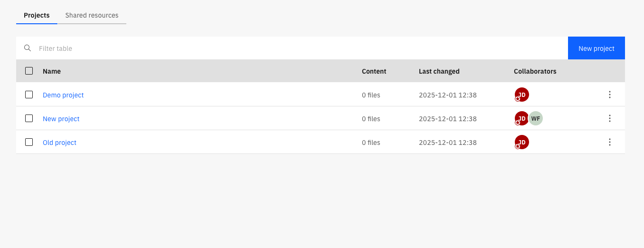Viewport: 644px width, 248px height.
Task: Open overflow menu for Demo project
Action: point(610,95)
